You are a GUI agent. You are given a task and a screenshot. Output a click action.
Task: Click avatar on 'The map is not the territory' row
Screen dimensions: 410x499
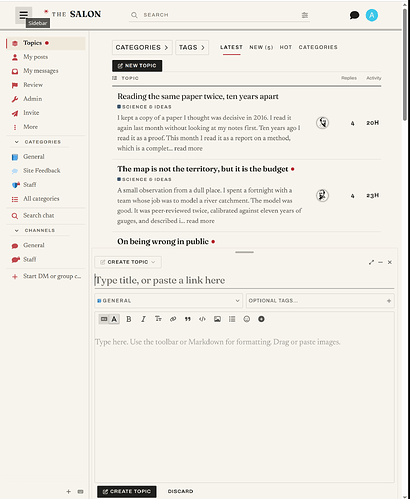pyautogui.click(x=322, y=195)
